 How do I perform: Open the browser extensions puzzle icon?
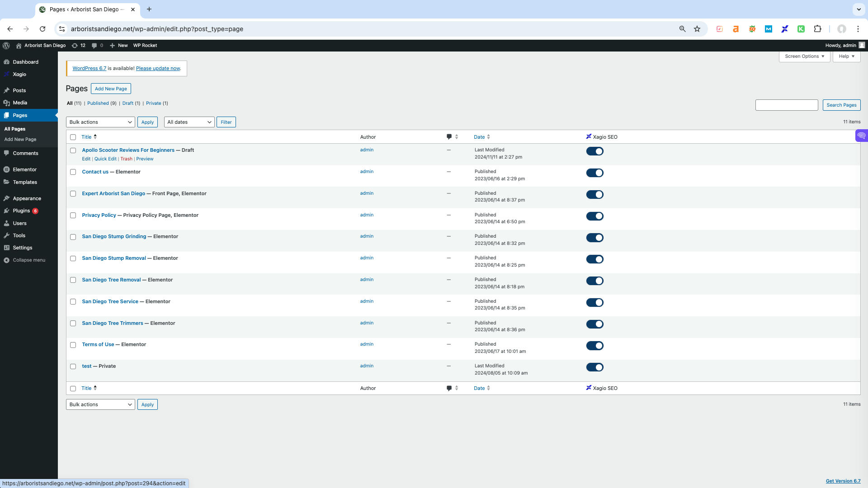click(x=817, y=29)
